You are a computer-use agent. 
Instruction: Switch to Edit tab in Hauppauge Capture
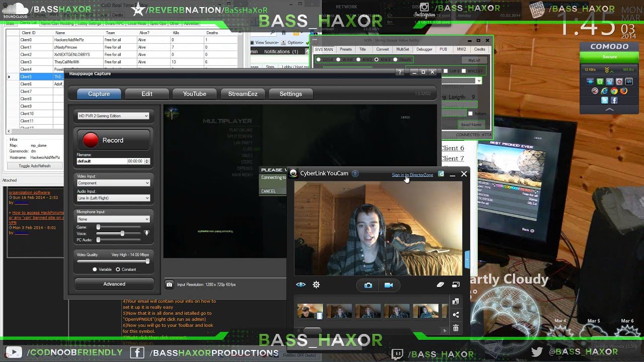147,94
